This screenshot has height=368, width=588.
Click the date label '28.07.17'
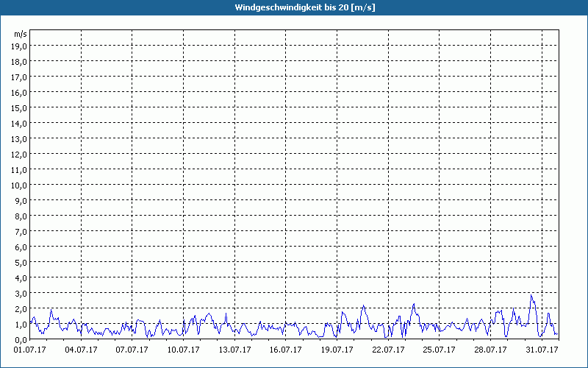(490, 350)
